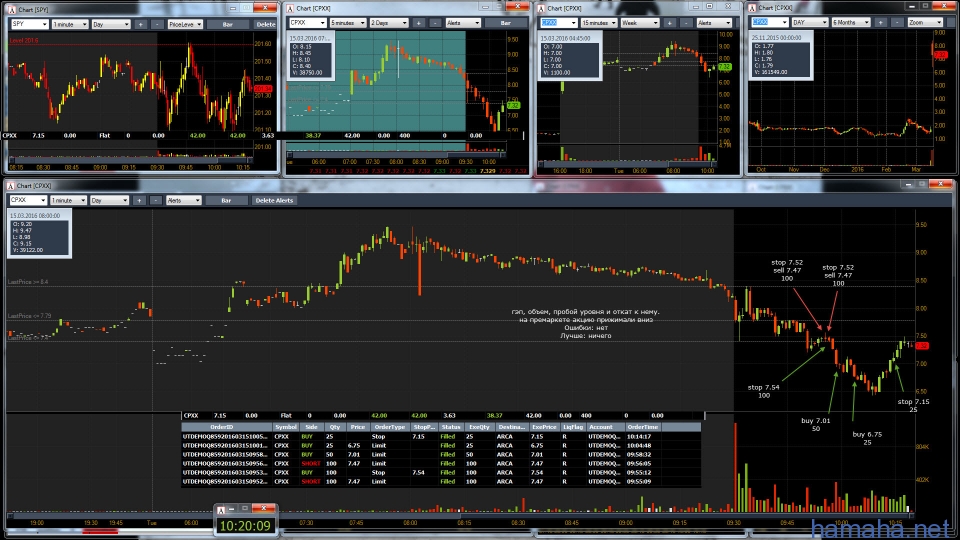Open CPXX symbol dropdown in main chart

coord(28,200)
